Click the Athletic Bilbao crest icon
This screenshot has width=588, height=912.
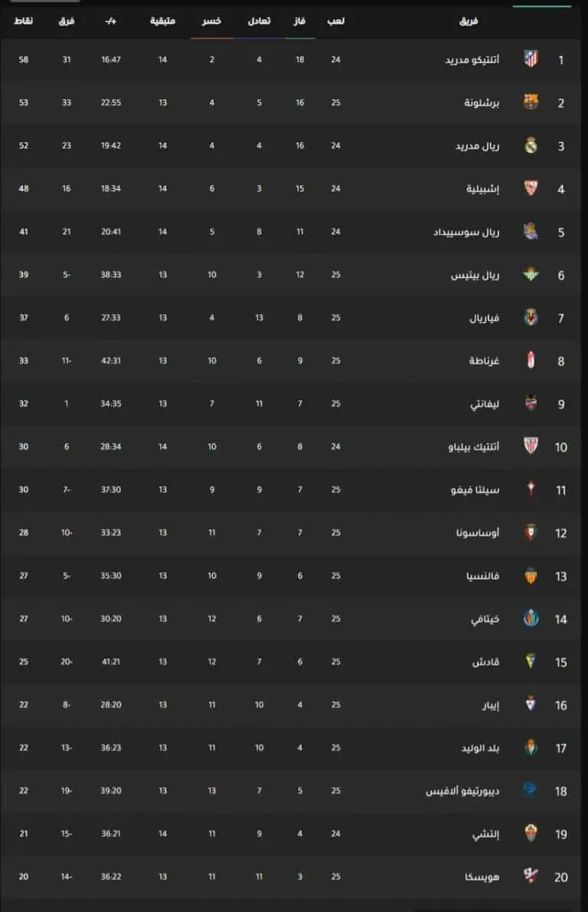[x=531, y=446]
